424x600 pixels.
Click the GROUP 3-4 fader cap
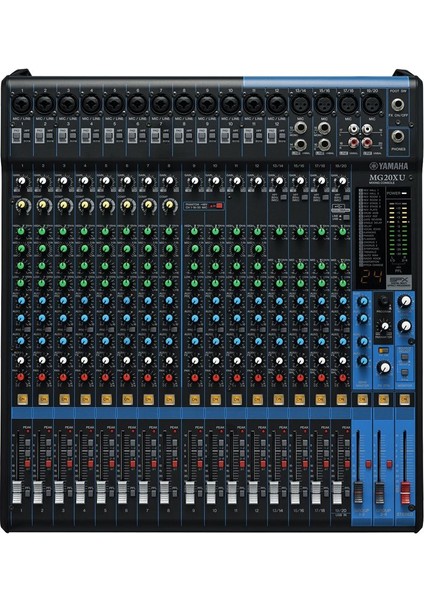(379, 493)
